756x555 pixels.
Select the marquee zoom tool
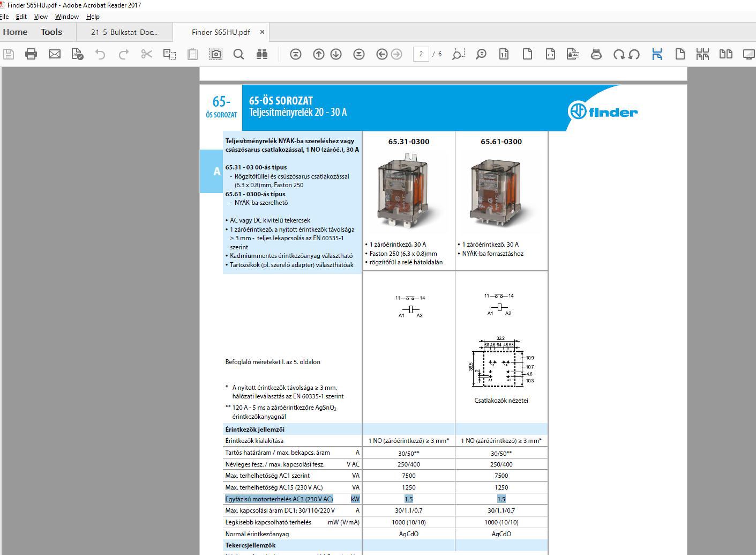coord(458,54)
